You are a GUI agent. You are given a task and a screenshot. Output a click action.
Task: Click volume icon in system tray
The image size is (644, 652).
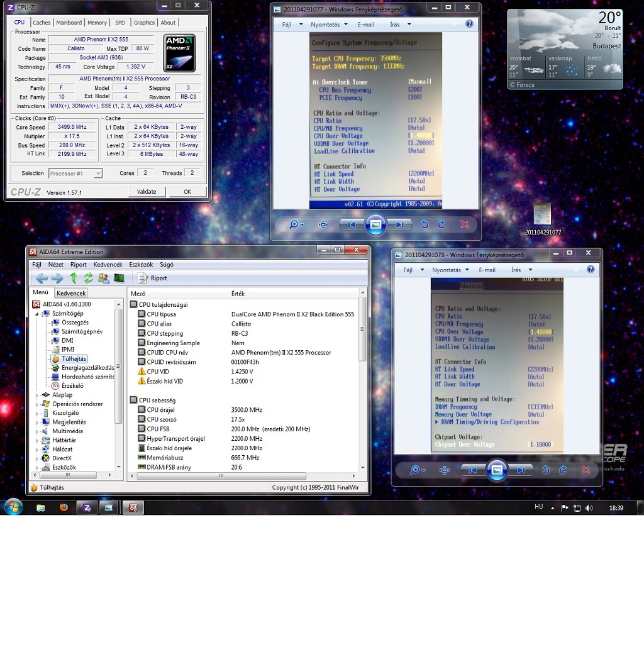(589, 508)
